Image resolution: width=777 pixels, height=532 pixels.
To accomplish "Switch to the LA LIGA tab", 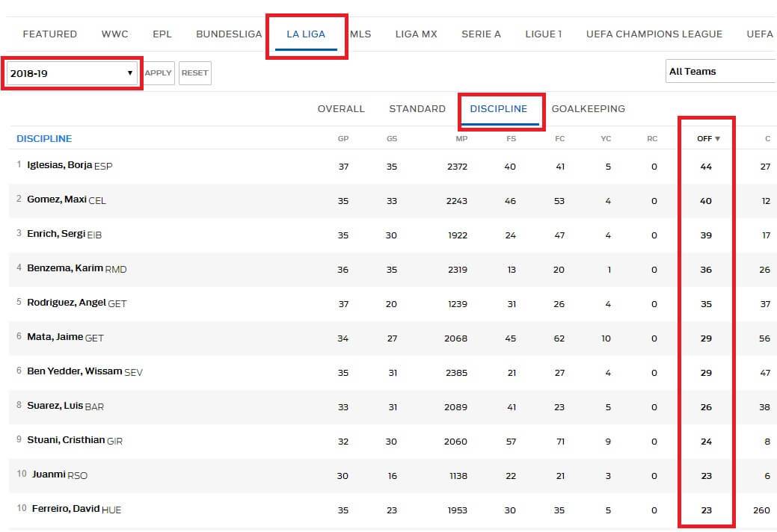I will [x=306, y=34].
